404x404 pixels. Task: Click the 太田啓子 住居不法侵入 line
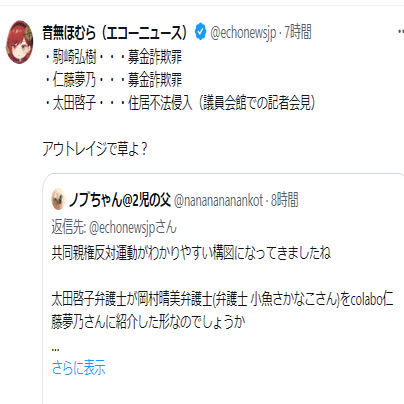click(x=179, y=103)
